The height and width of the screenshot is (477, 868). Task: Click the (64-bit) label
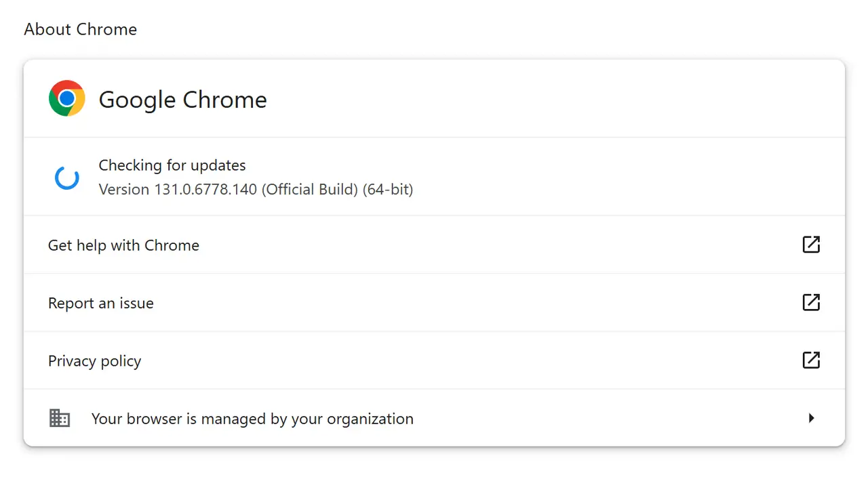(388, 189)
